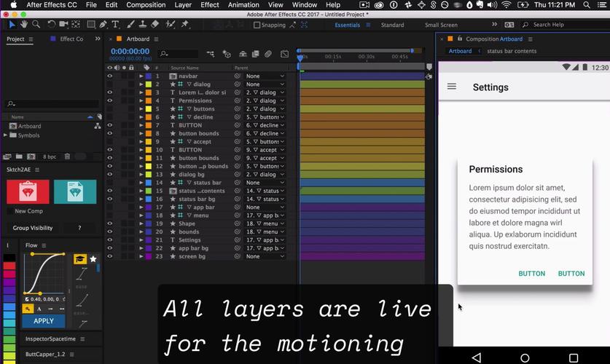Switch to Small Screen workspace
Screen dimensions: 610x364
(441, 25)
